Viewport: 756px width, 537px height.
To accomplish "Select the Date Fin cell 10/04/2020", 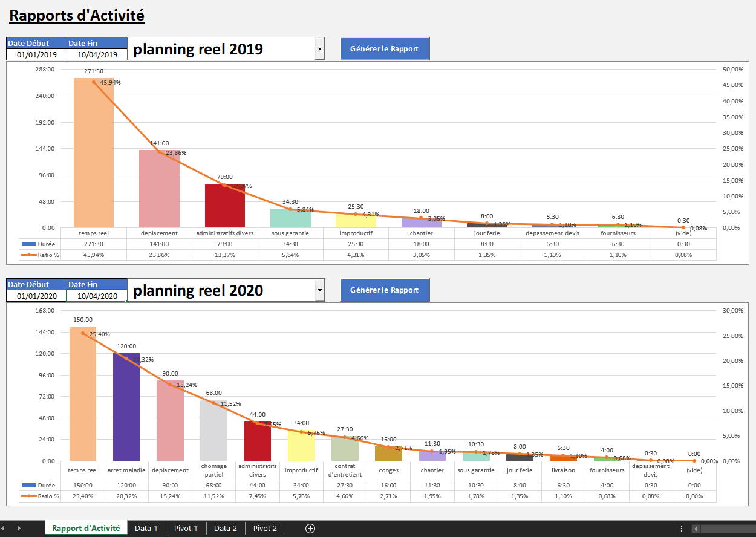I will point(97,296).
